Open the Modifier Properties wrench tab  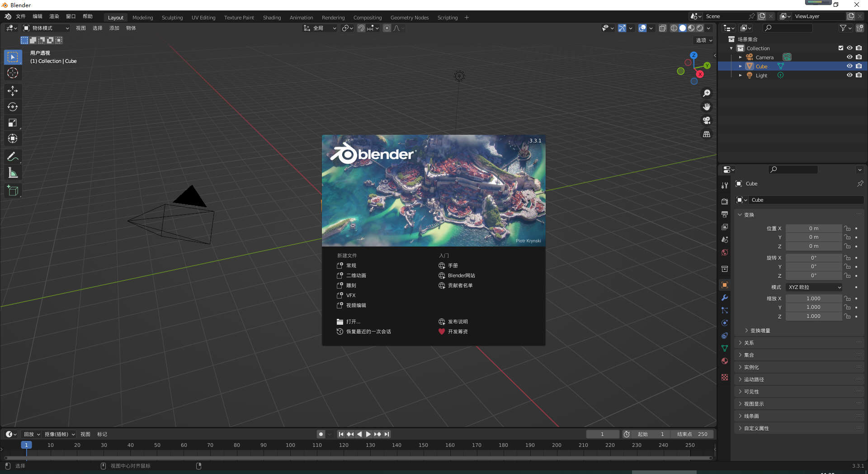click(x=724, y=298)
